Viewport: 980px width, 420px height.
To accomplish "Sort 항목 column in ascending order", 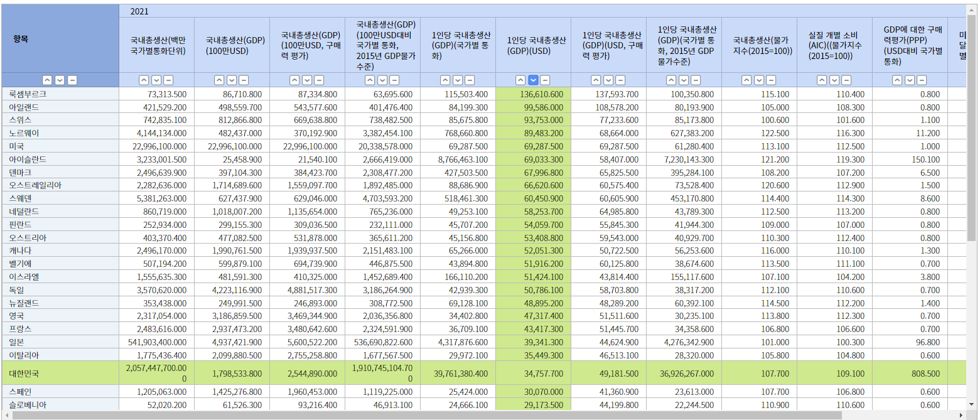I will click(x=47, y=80).
